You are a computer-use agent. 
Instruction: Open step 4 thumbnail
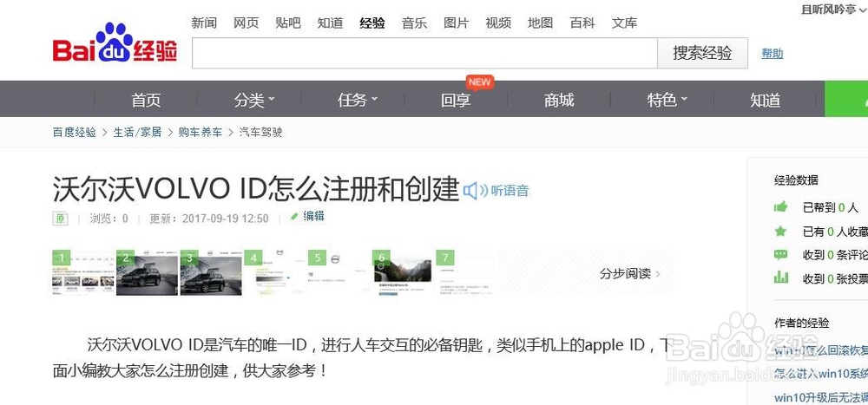pyautogui.click(x=275, y=273)
